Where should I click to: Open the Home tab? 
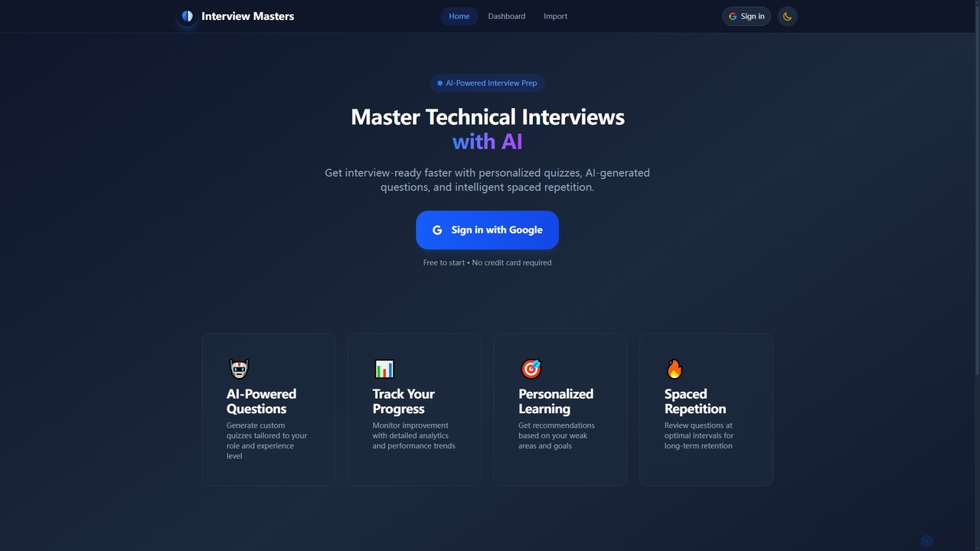[x=459, y=16]
